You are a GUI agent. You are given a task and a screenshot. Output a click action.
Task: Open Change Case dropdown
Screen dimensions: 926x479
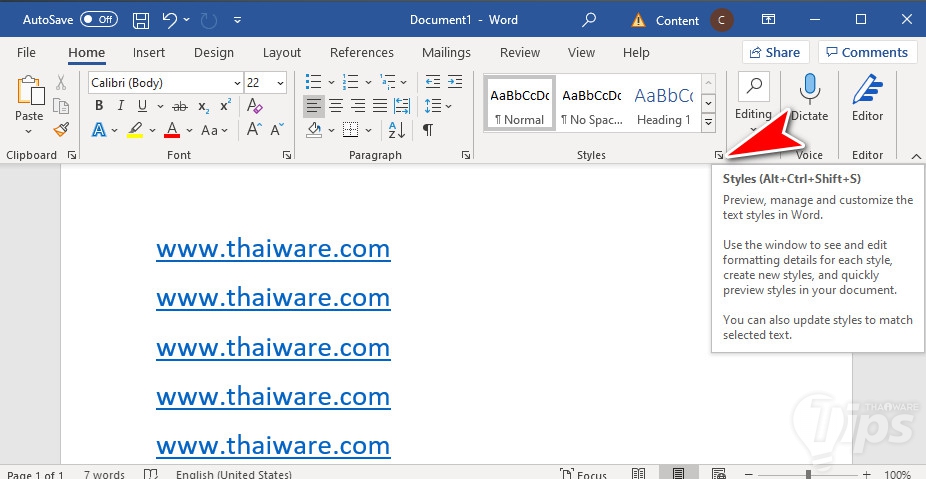(214, 130)
